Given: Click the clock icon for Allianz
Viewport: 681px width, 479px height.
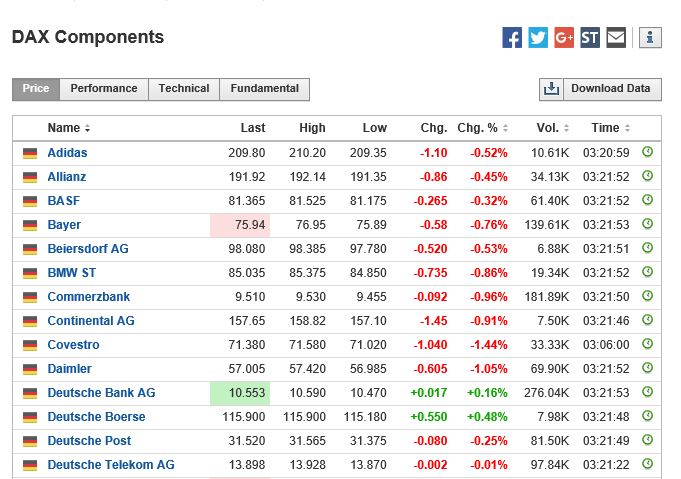Looking at the screenshot, I should (x=647, y=176).
